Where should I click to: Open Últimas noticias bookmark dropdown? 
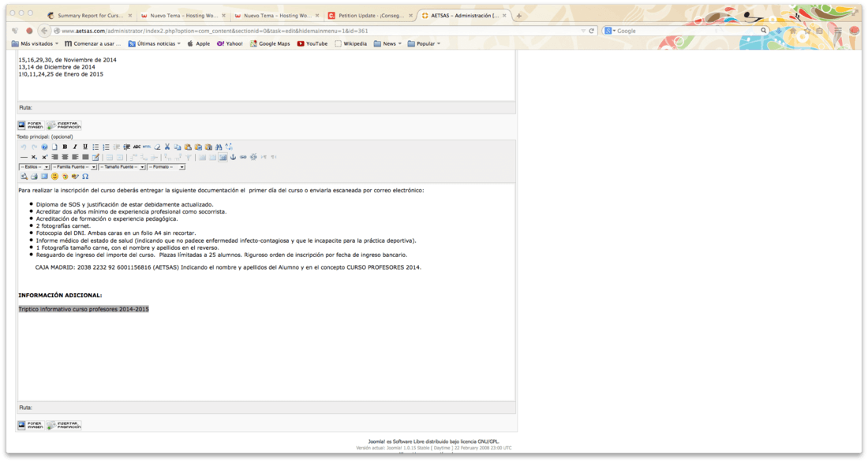(155, 43)
